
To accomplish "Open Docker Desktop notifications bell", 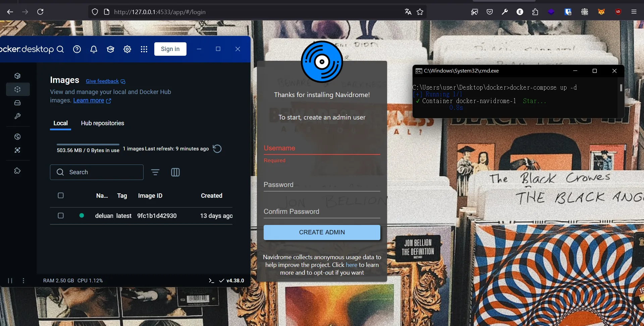I will pos(94,49).
